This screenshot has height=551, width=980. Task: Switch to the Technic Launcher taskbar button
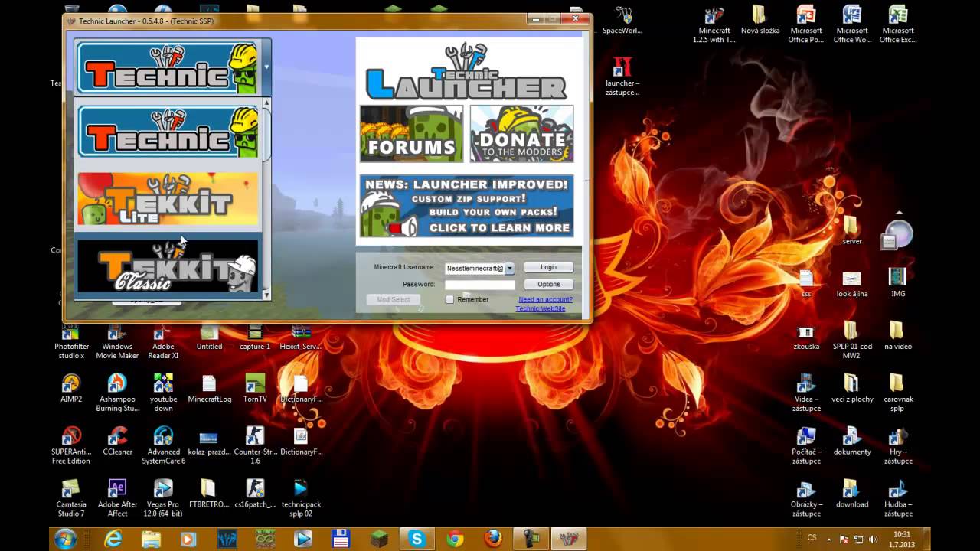click(x=569, y=539)
